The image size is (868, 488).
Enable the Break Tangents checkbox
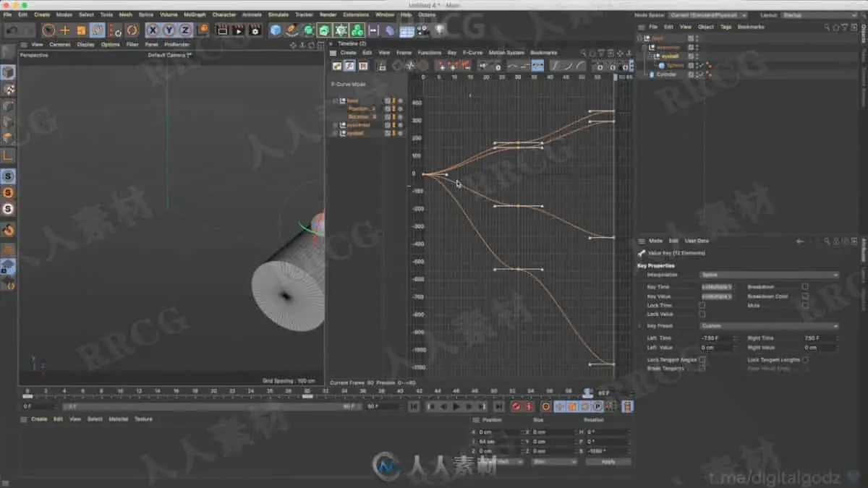pyautogui.click(x=702, y=368)
